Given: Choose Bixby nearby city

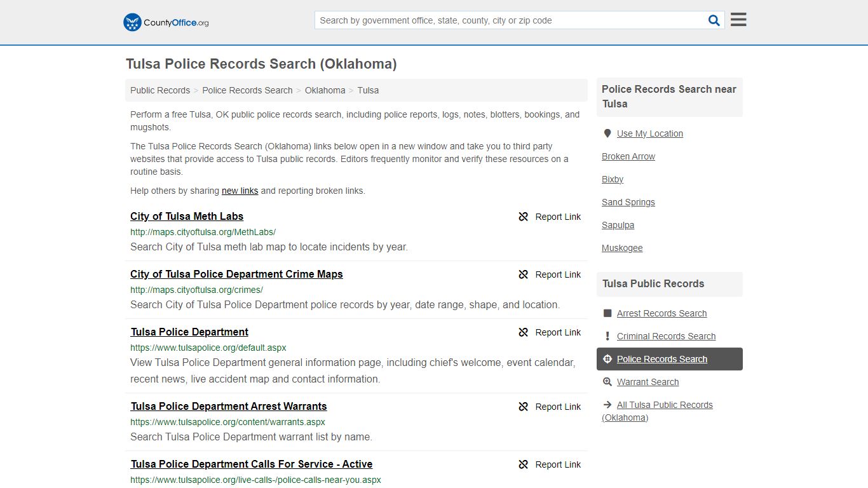Looking at the screenshot, I should pos(613,179).
